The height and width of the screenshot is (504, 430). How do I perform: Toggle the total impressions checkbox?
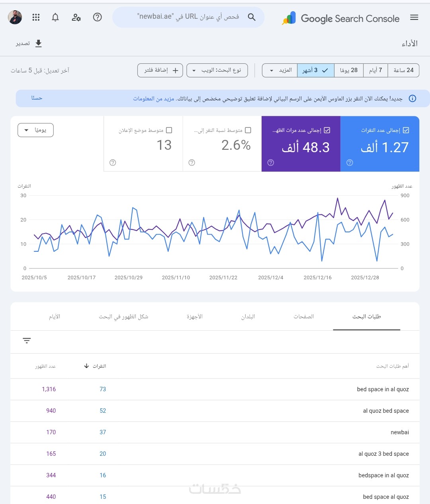pyautogui.click(x=327, y=130)
